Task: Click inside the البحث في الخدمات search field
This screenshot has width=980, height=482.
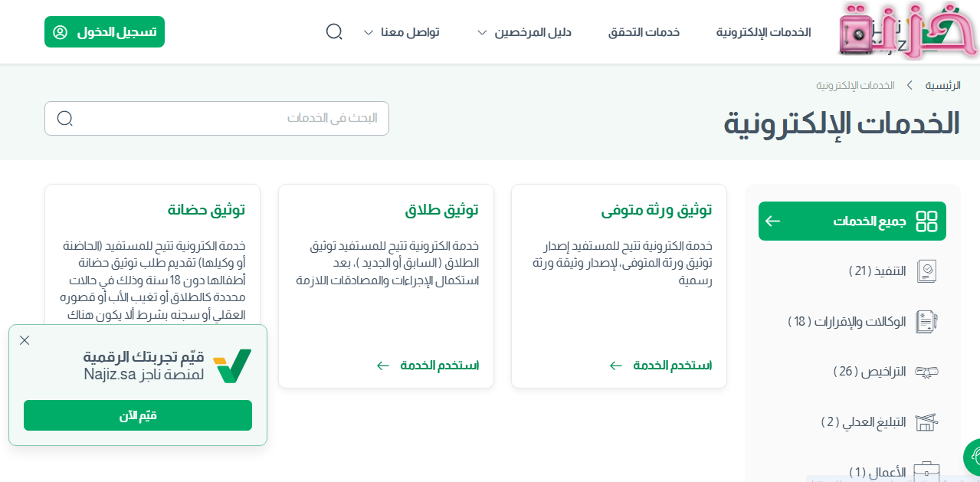Action: 217,118
